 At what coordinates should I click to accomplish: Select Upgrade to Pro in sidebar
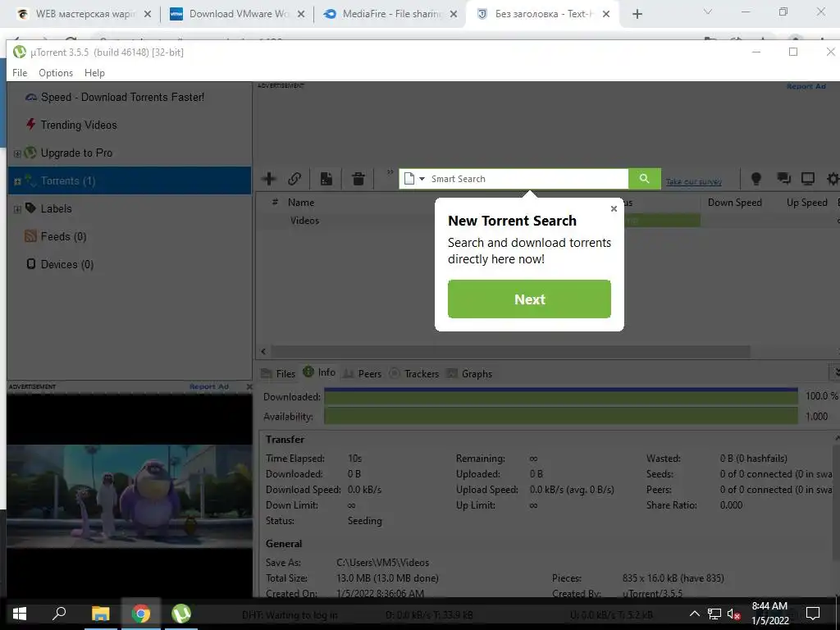coord(76,153)
